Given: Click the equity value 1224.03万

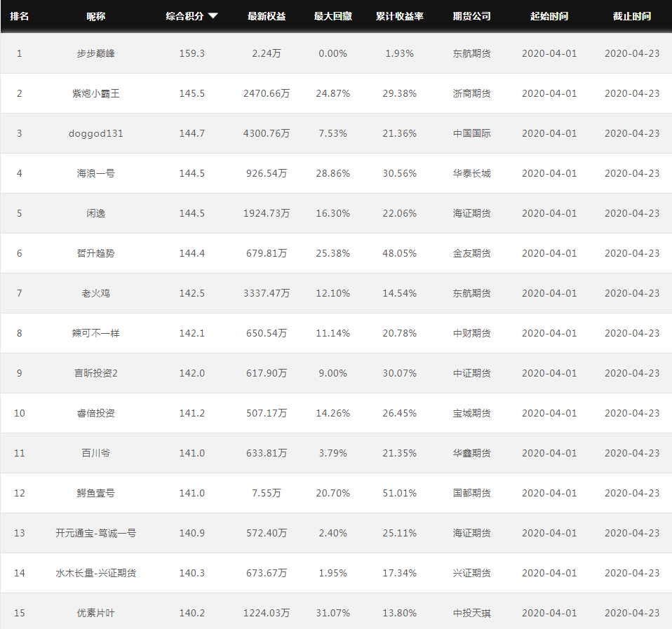Looking at the screenshot, I should pyautogui.click(x=267, y=613).
